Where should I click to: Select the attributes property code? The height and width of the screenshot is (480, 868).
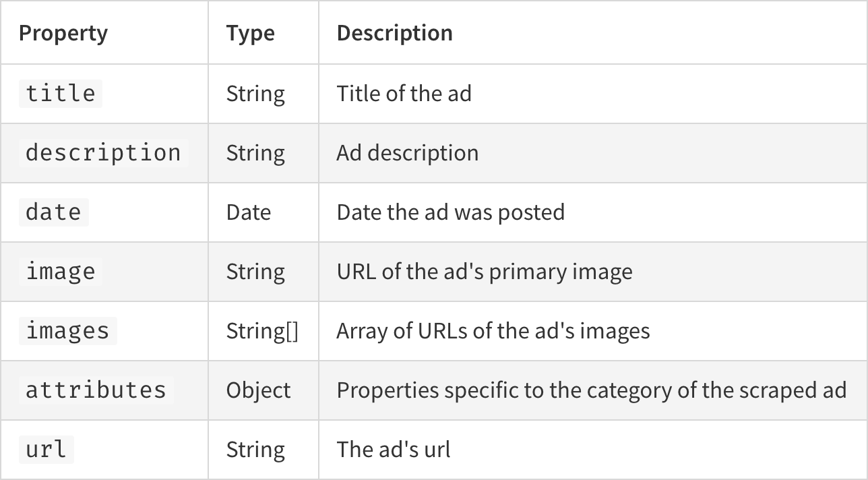(x=96, y=390)
